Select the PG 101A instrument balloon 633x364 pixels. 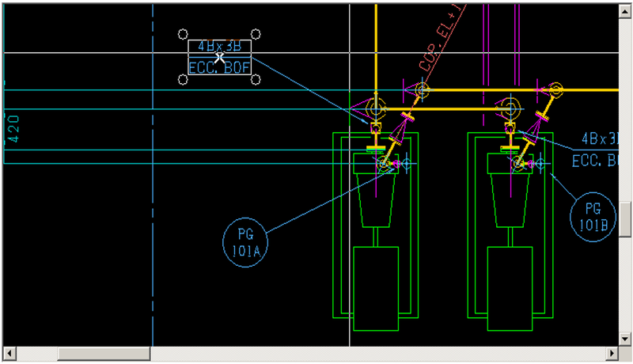pyautogui.click(x=244, y=241)
